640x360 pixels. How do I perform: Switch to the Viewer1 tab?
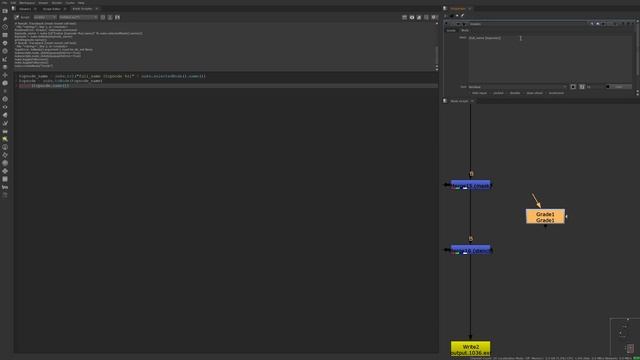coord(25,9)
